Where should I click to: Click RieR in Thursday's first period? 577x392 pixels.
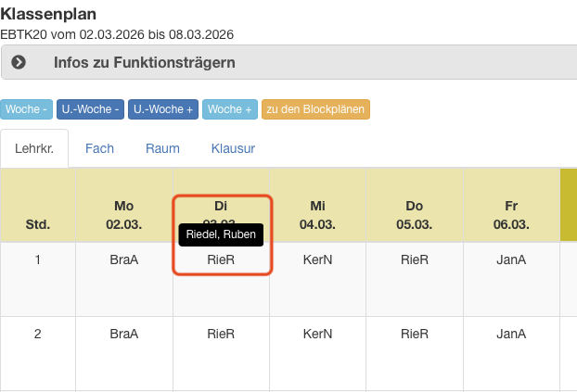tap(414, 260)
